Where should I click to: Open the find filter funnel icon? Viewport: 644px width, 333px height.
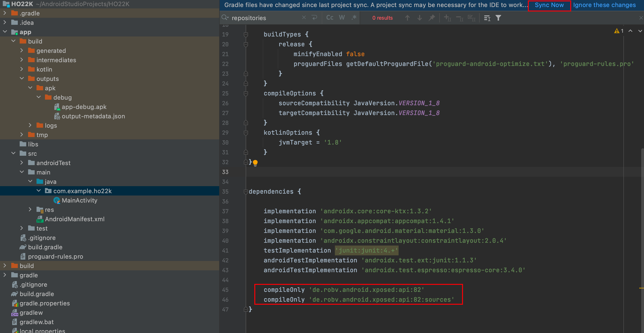click(x=498, y=18)
